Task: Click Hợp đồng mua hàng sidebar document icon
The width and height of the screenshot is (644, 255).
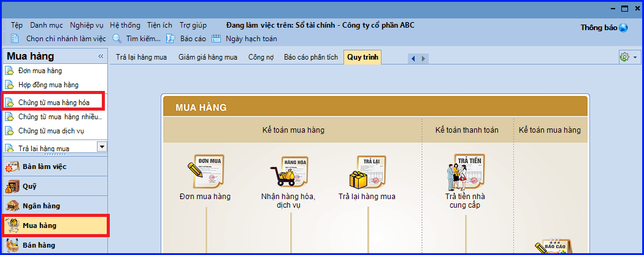Action: coord(9,85)
